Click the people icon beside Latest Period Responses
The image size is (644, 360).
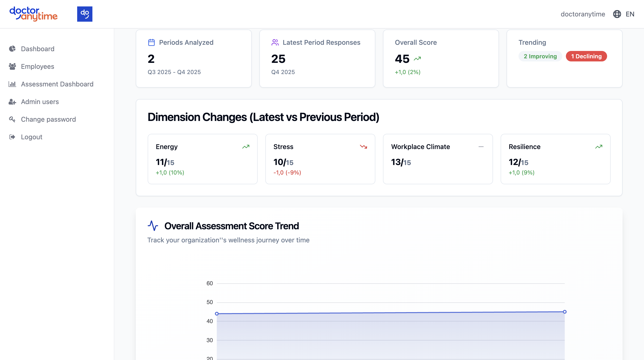pyautogui.click(x=275, y=42)
